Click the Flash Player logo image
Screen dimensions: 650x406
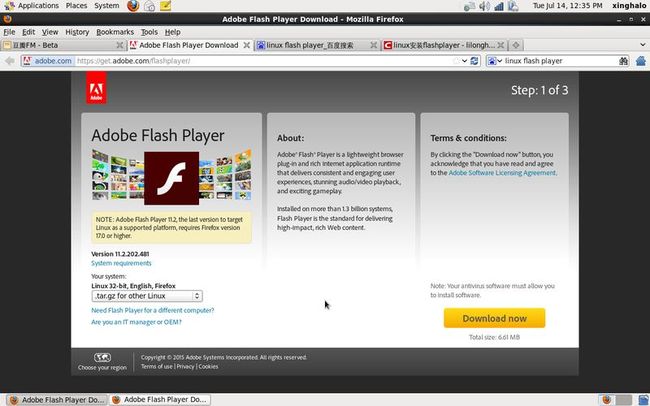[171, 178]
